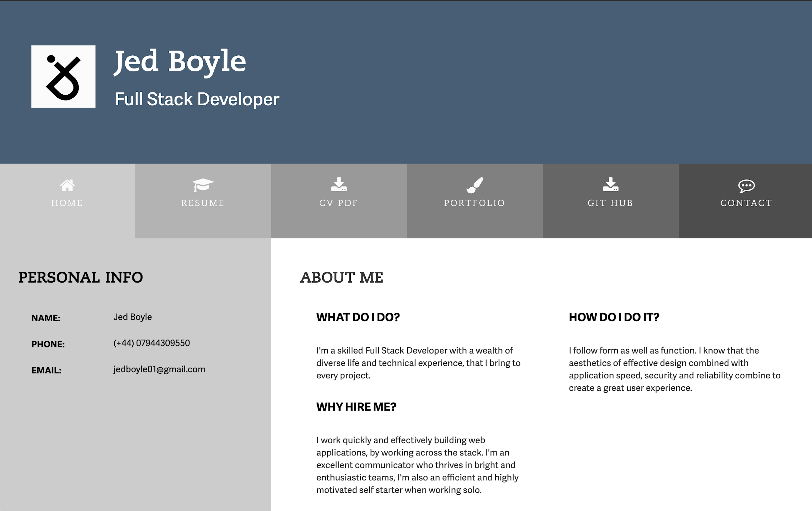The width and height of the screenshot is (812, 511).
Task: Click the NAME: label
Action: coord(46,318)
